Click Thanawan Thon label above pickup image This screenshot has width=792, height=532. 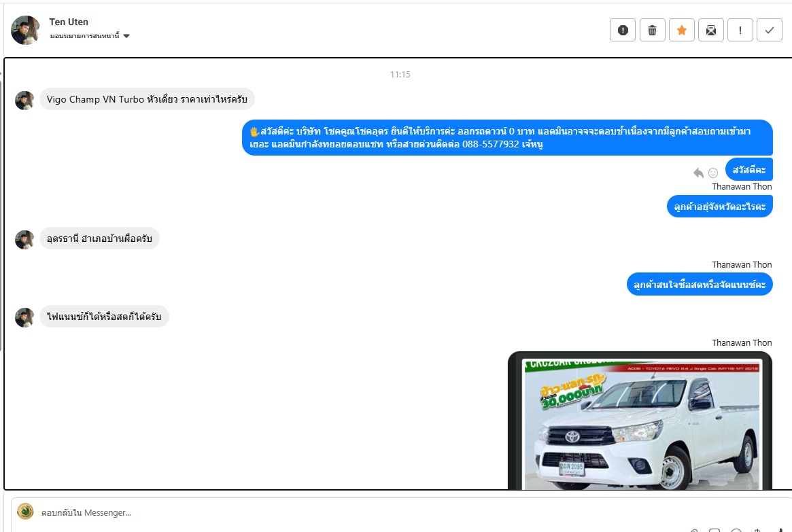click(742, 342)
